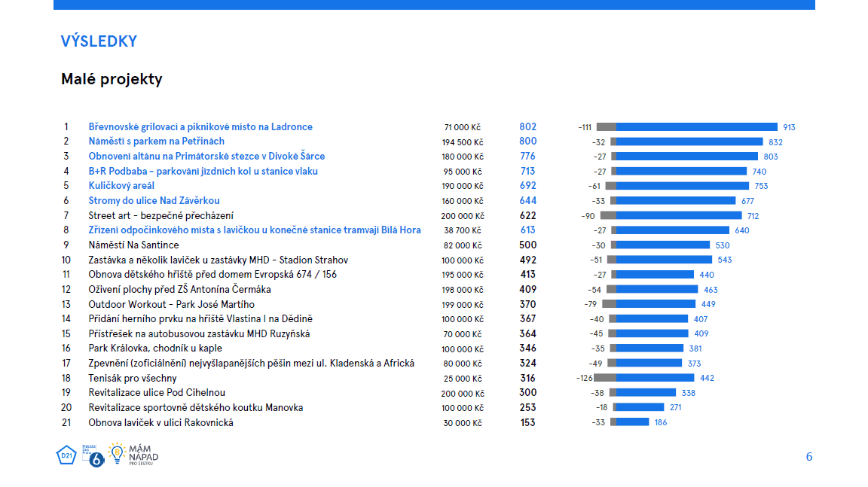This screenshot has width=868, height=487.
Task: Click the gray negative bar showing -126
Action: click(x=604, y=378)
